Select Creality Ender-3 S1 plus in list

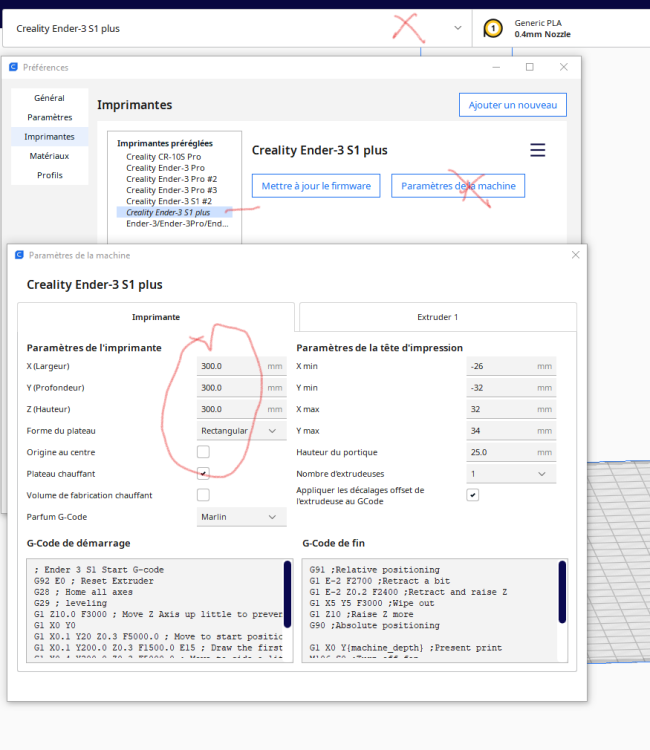[174, 212]
